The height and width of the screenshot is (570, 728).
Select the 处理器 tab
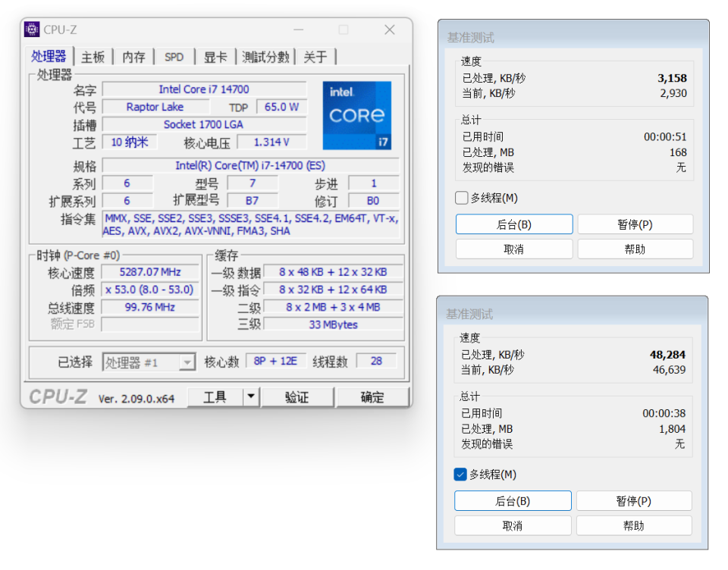(x=49, y=56)
